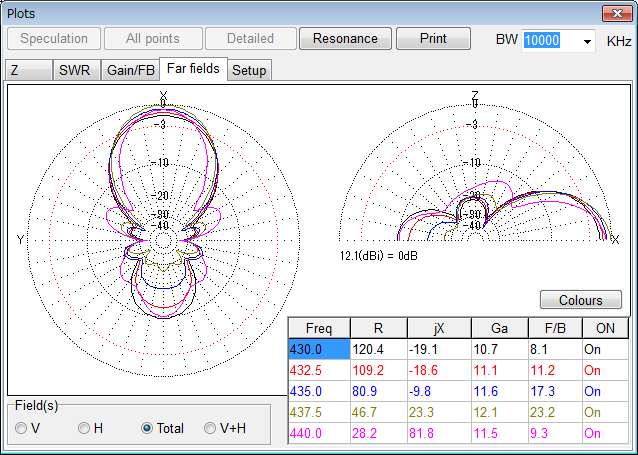Open the Setup tab
Image resolution: width=638 pixels, height=455 pixels.
(x=249, y=70)
